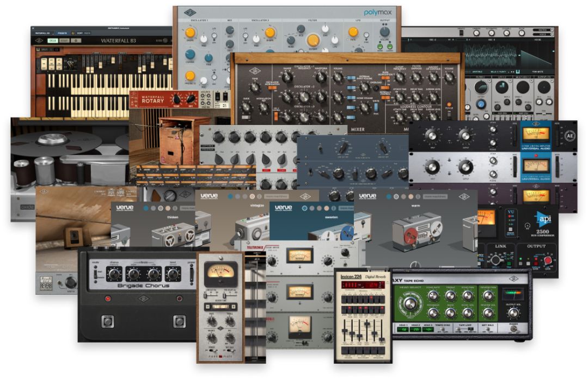Click the chorus intensity knob on Brigade Chorus

114,274
